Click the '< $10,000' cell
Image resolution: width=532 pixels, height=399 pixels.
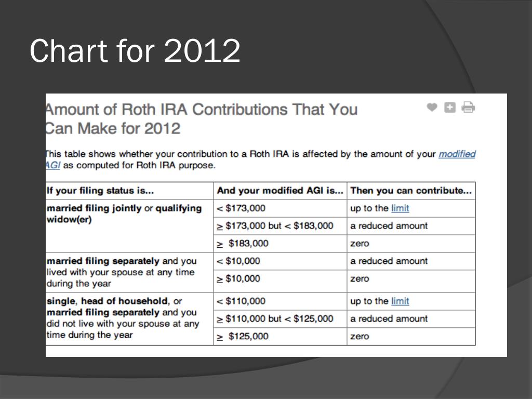point(280,261)
